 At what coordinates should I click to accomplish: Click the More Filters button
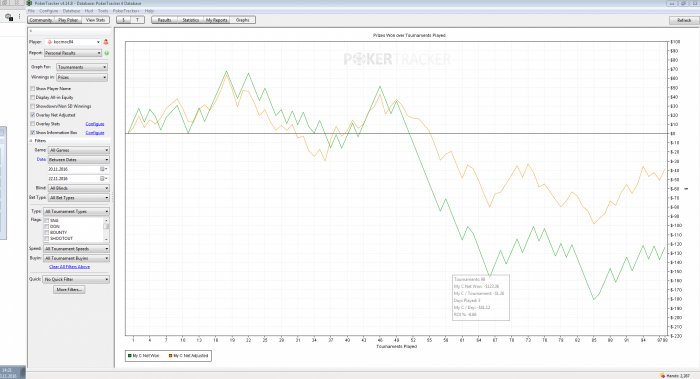69,290
